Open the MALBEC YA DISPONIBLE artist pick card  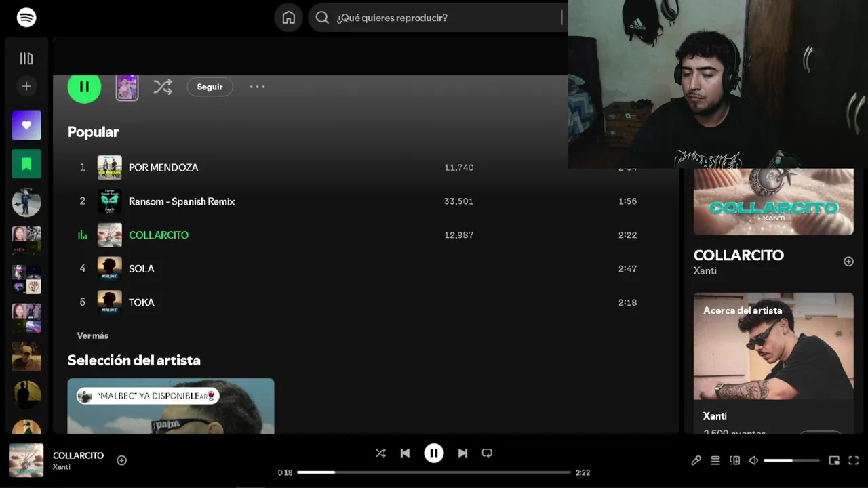171,406
